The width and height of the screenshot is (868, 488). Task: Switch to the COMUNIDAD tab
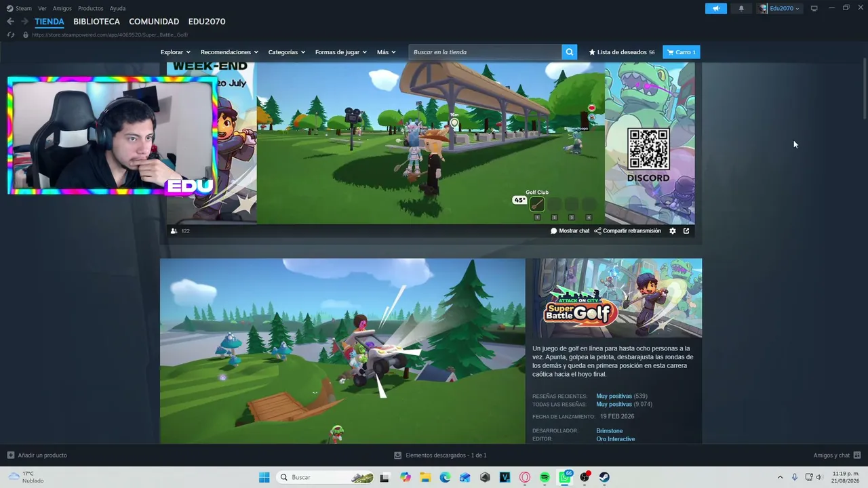[x=154, y=22]
